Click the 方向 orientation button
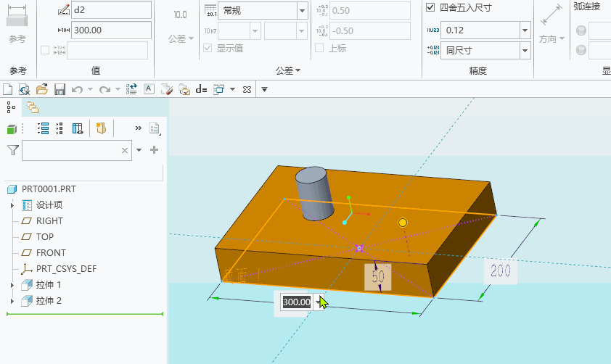 click(551, 23)
